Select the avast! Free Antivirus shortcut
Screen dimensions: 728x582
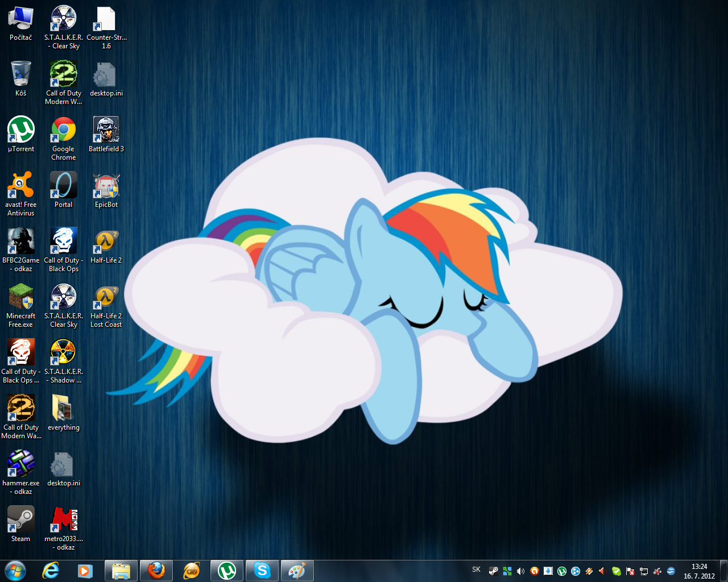[x=21, y=194]
